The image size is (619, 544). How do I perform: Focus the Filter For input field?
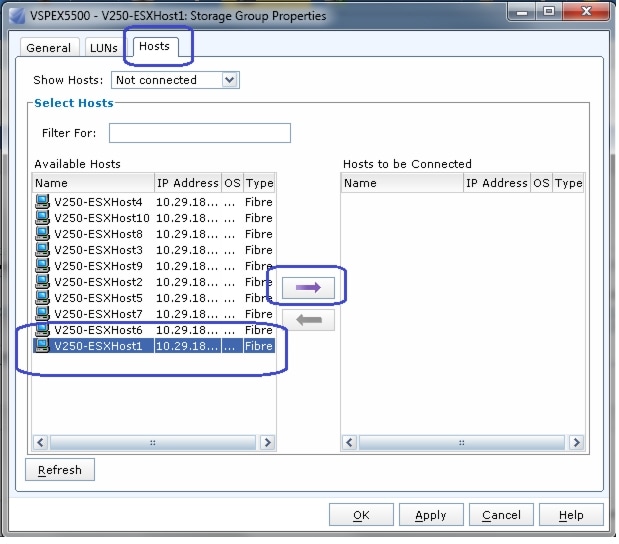point(200,133)
